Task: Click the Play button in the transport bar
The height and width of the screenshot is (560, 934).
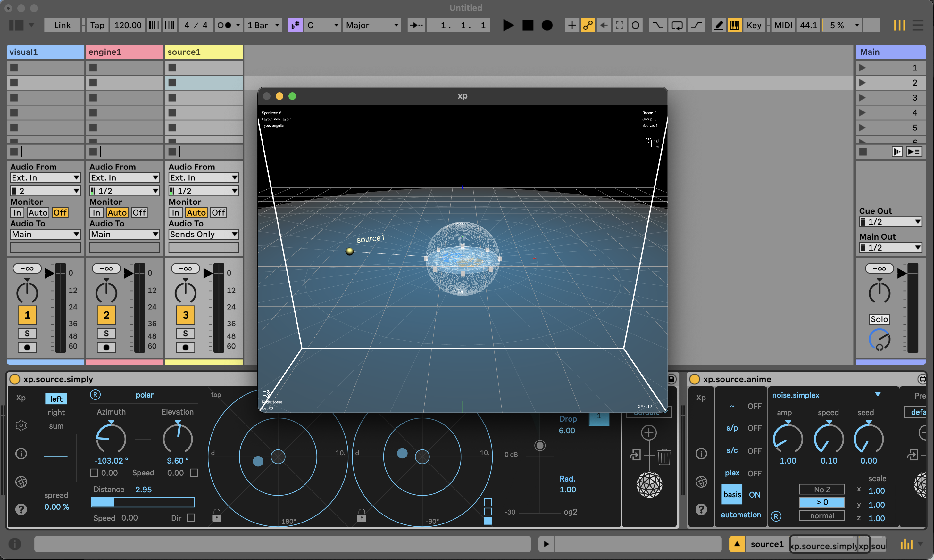Action: click(x=508, y=25)
